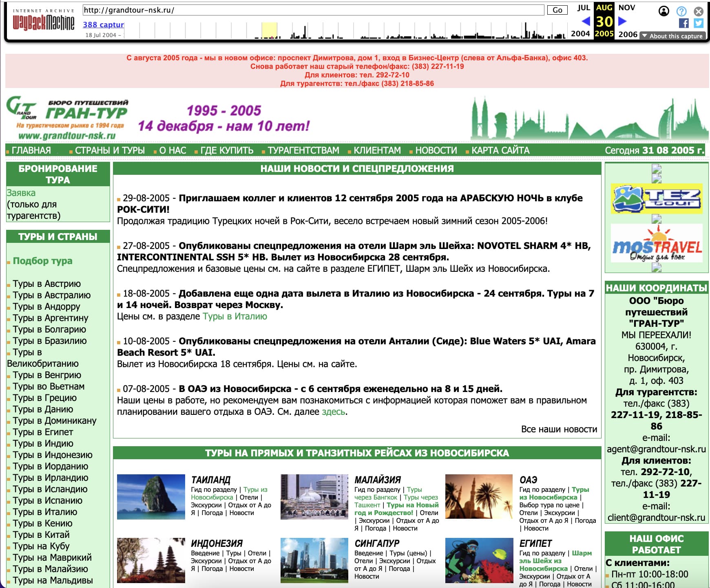
Task: Open Туры в Австралию link
Action: pyautogui.click(x=51, y=295)
